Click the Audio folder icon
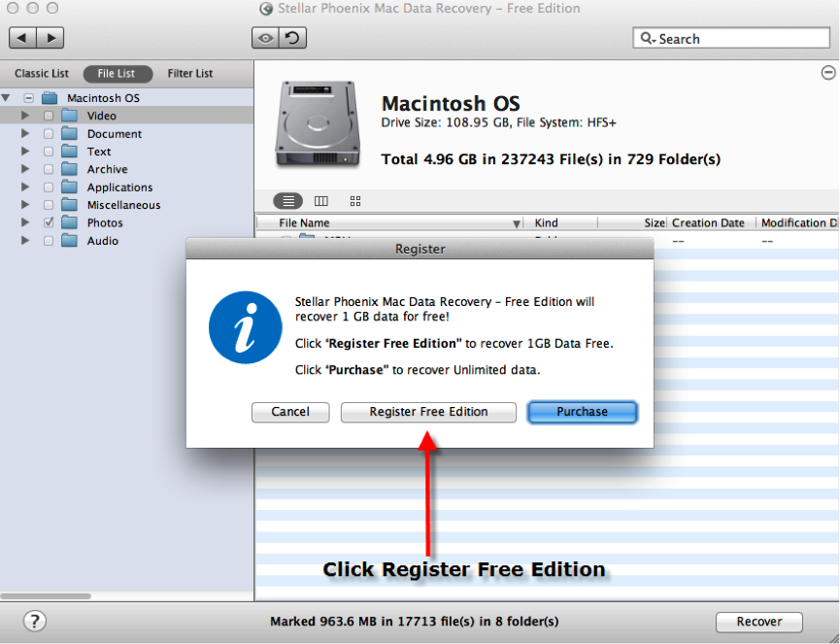The image size is (840, 644). (x=69, y=241)
